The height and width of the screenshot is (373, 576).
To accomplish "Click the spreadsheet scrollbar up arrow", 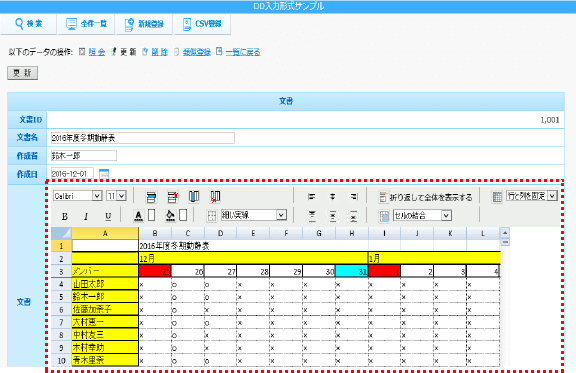I will [505, 233].
